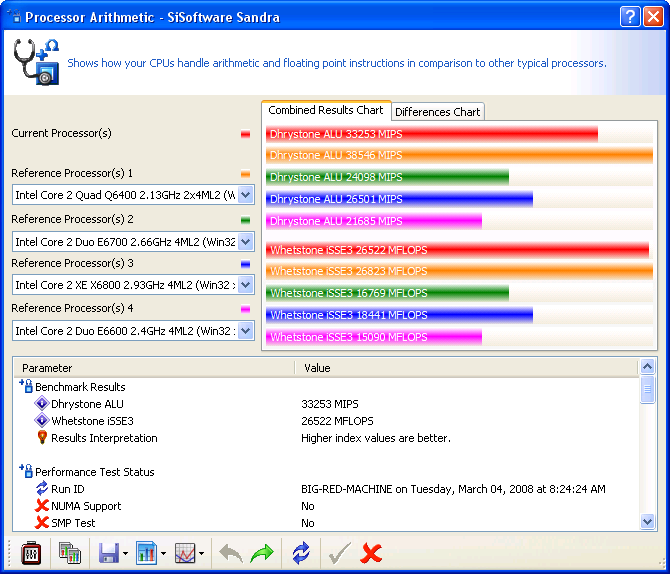The height and width of the screenshot is (574, 670).
Task: Click the grey checkmark OK icon
Action: (x=340, y=553)
